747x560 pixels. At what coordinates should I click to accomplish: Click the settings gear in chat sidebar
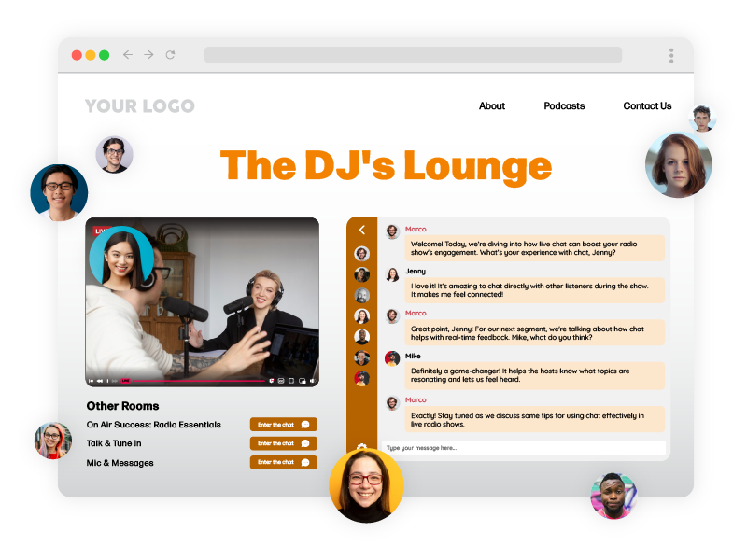tap(361, 449)
